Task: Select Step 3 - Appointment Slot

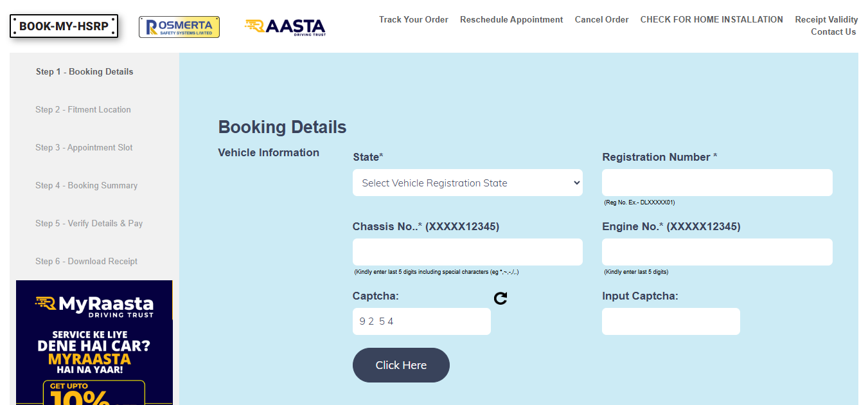Action: pyautogui.click(x=84, y=147)
